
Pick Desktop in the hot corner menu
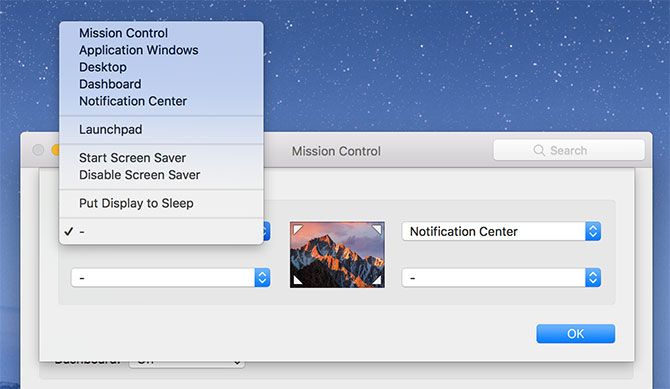(x=162, y=67)
